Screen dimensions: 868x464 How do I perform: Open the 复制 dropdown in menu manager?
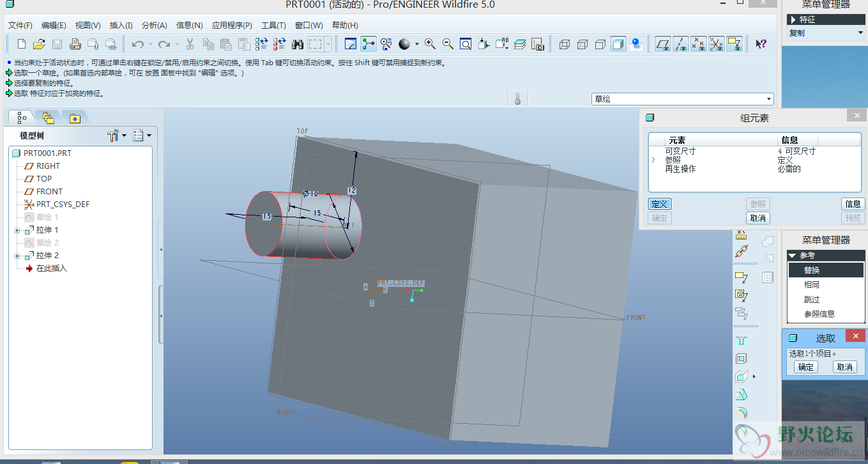pyautogui.click(x=826, y=33)
